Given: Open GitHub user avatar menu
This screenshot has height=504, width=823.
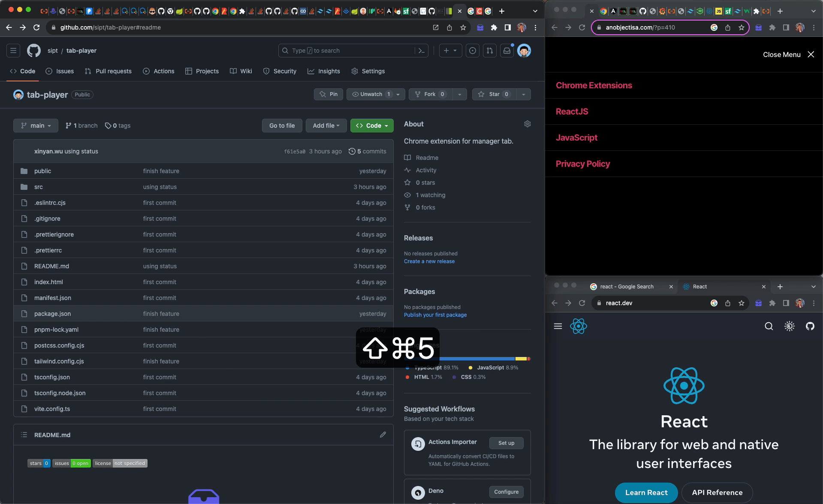Looking at the screenshot, I should [x=524, y=51].
